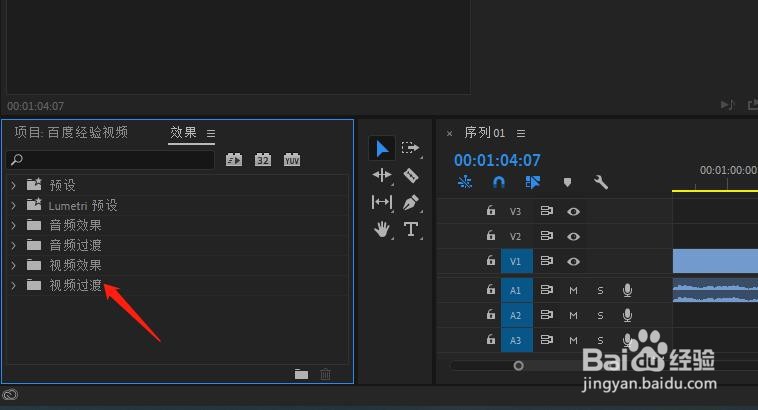The image size is (758, 410).
Task: Open timeline display settings wrench
Action: click(x=601, y=182)
